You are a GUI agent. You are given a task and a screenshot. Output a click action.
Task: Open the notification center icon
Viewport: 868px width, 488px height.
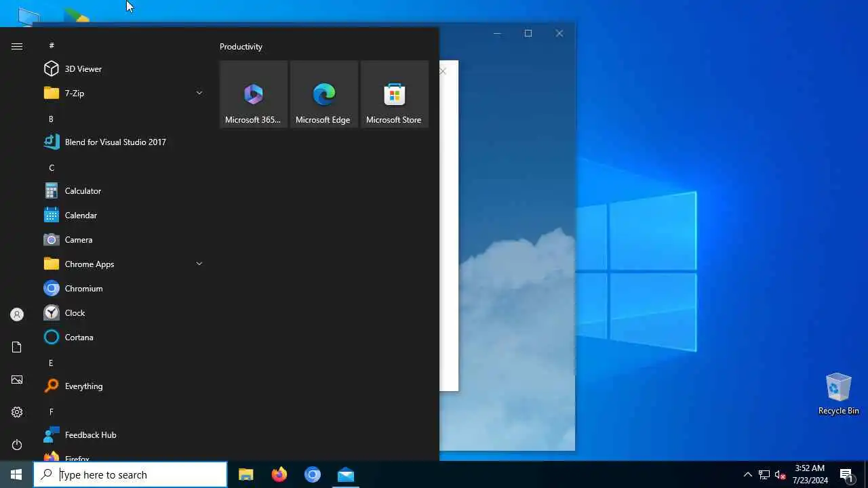tap(846, 474)
